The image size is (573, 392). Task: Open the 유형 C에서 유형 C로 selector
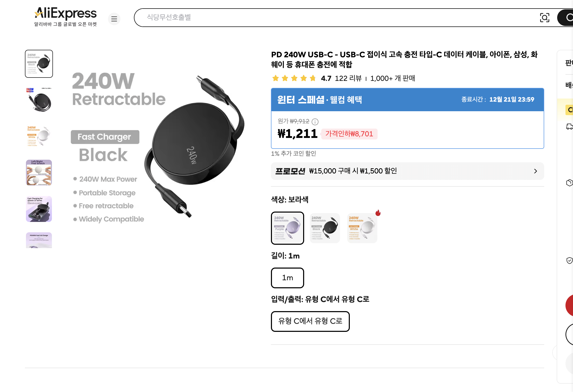click(x=310, y=321)
